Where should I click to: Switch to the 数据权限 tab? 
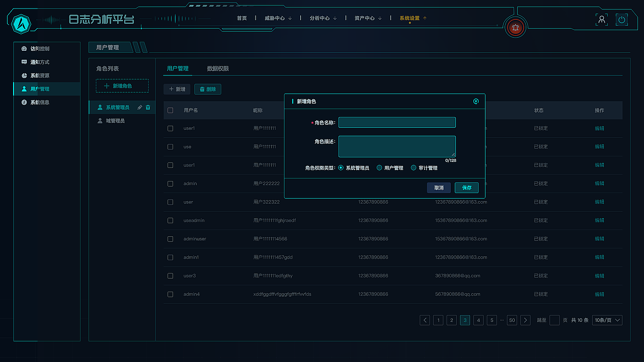click(x=218, y=68)
